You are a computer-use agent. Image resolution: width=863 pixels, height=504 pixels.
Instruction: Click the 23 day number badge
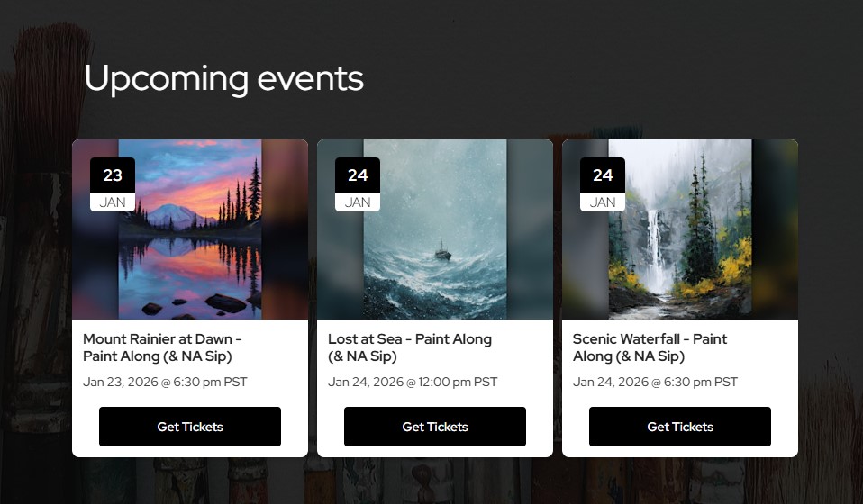point(113,175)
